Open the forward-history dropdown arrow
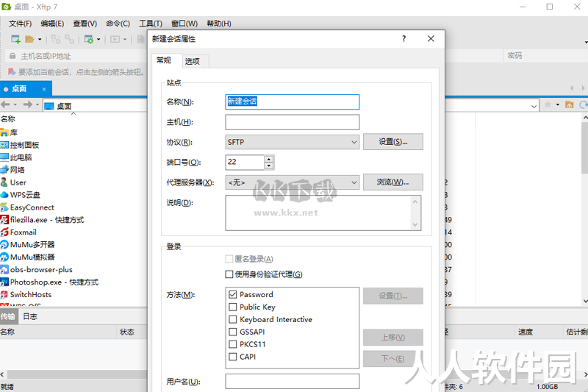 [37, 104]
